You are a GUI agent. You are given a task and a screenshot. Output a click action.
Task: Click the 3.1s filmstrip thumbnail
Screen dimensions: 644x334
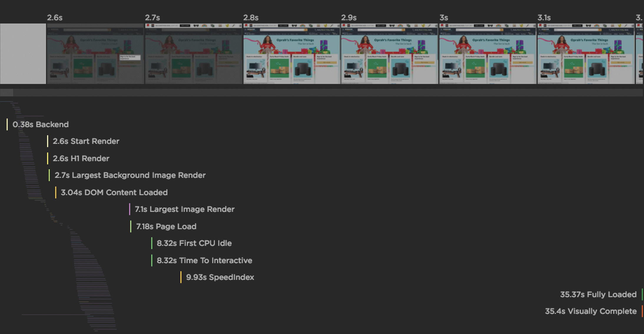click(x=586, y=54)
